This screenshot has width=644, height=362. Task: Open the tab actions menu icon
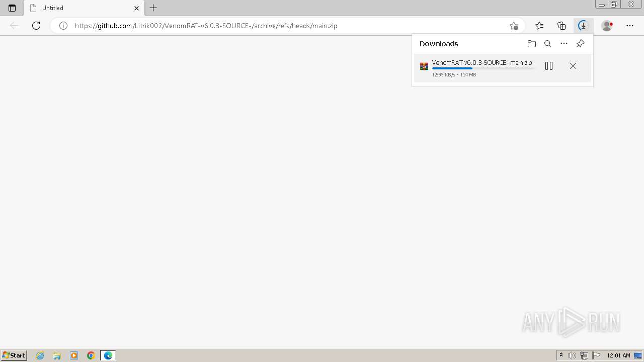click(x=12, y=8)
